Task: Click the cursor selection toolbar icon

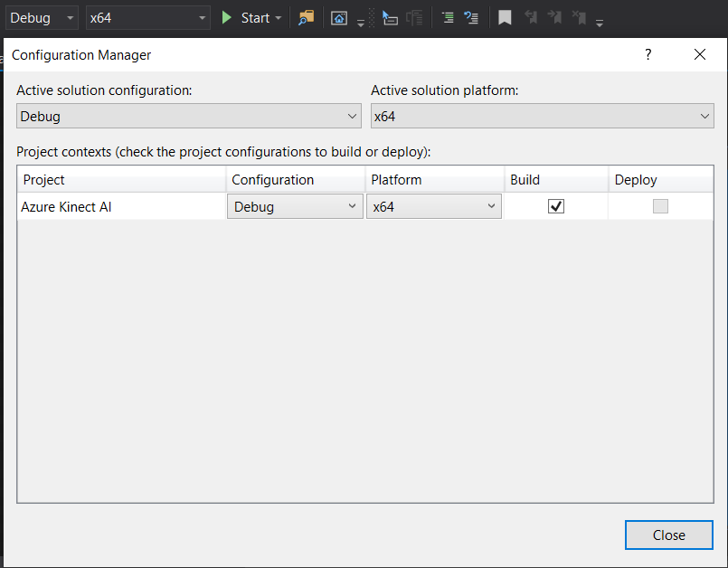Action: point(390,18)
